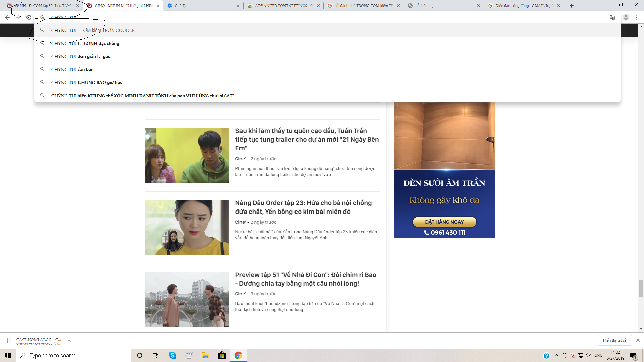Click the Skype icon in taskbar

click(172, 355)
